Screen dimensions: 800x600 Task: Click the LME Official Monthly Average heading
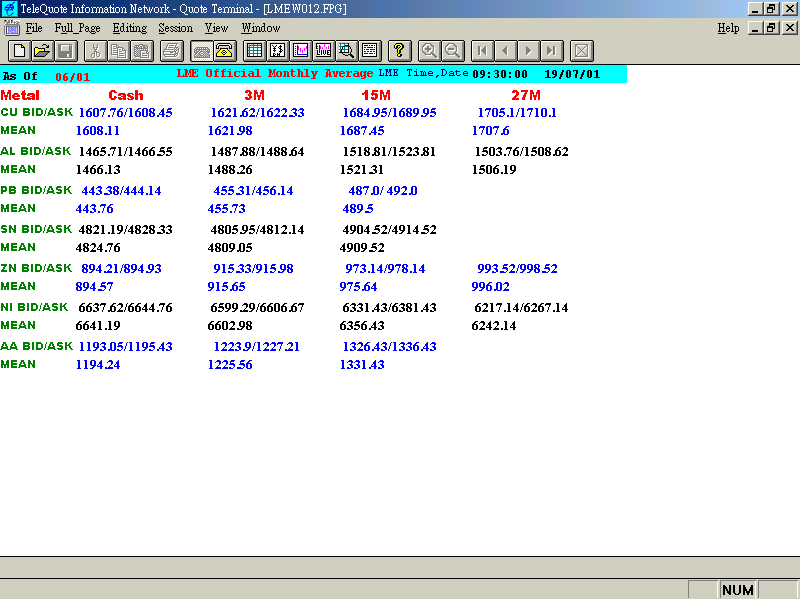pos(274,73)
